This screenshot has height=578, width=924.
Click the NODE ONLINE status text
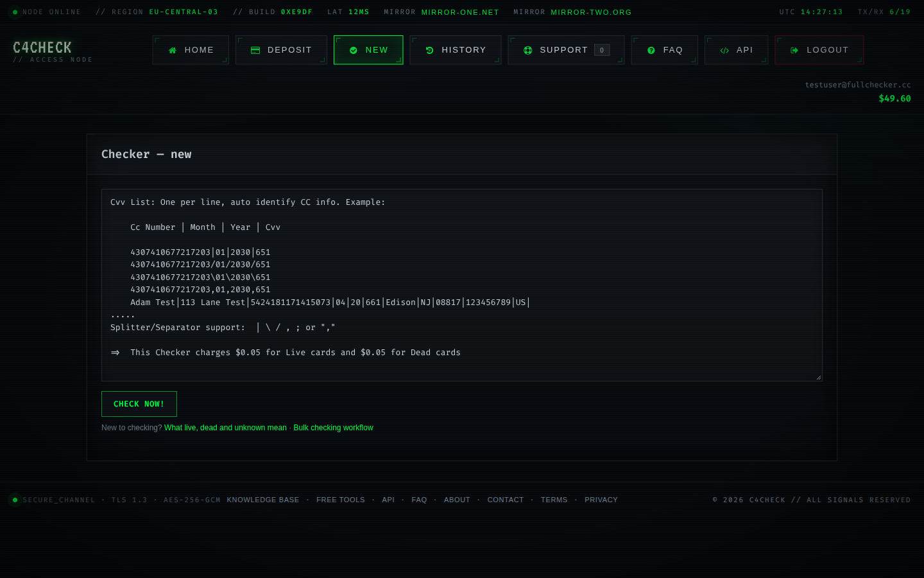coord(52,12)
